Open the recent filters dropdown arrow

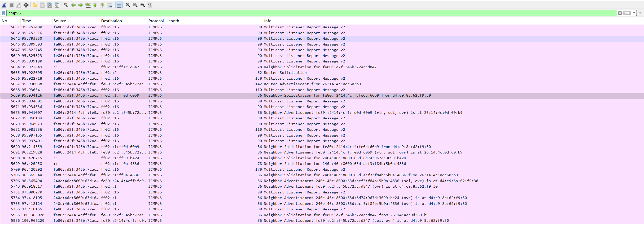(x=634, y=13)
